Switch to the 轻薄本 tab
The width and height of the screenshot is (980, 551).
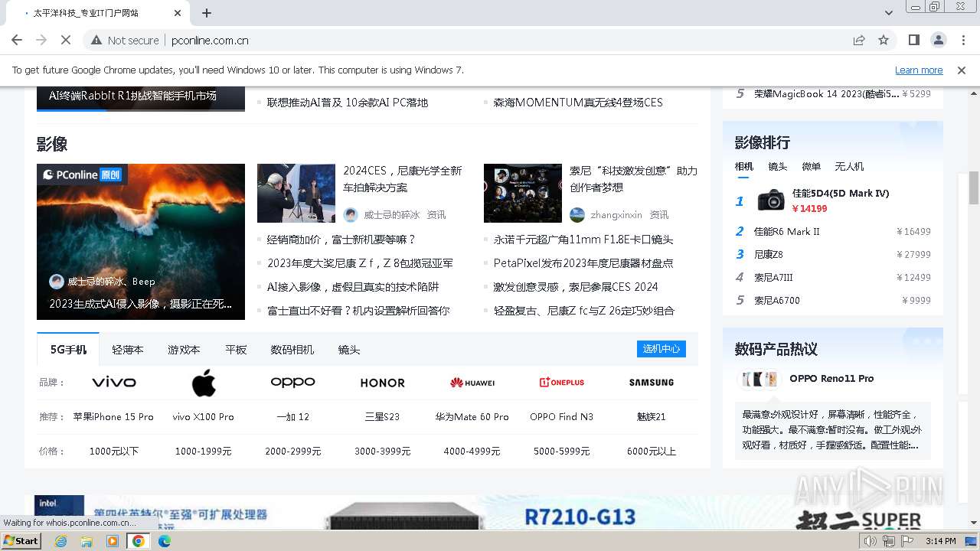tap(127, 350)
